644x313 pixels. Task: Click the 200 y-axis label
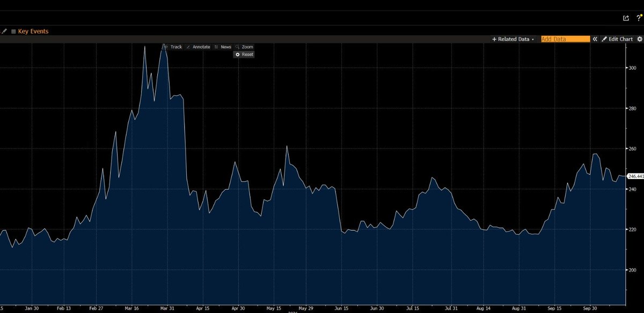pos(632,270)
